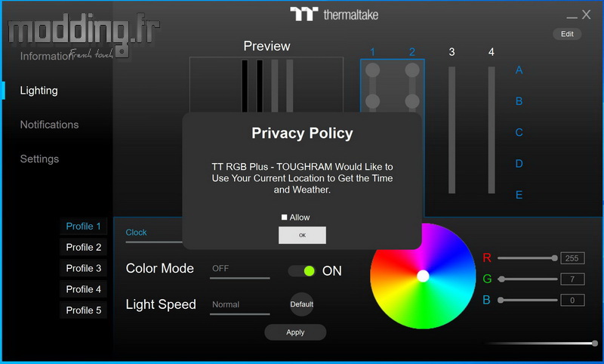
Task: Click the Preview RAM display
Action: point(267,85)
